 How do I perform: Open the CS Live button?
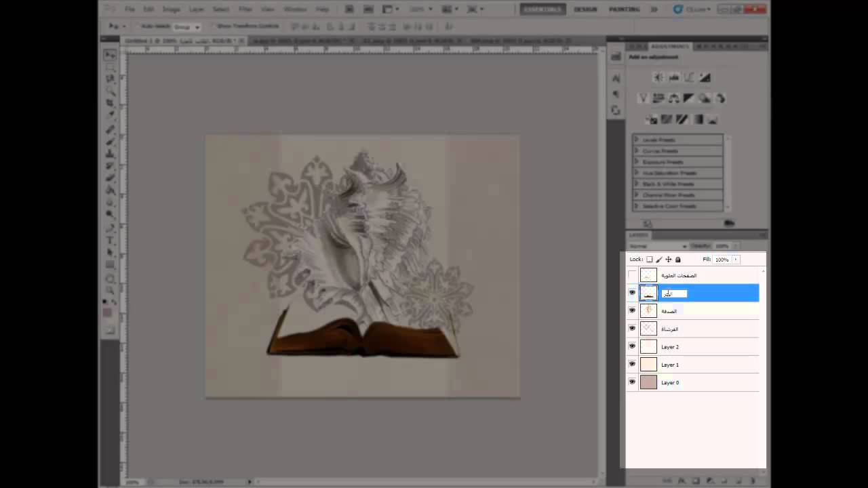point(692,9)
